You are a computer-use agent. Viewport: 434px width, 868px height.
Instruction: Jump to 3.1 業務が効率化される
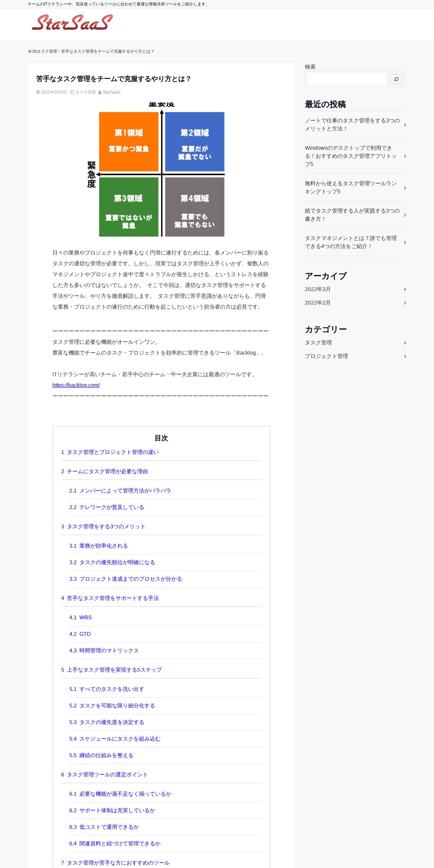tap(98, 546)
